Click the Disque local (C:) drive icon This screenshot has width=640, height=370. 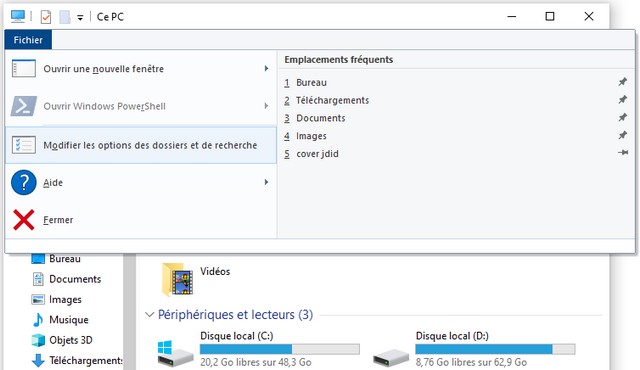coord(176,353)
